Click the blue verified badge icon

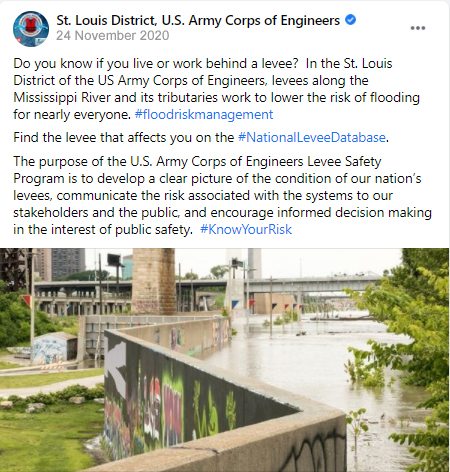pyautogui.click(x=350, y=20)
